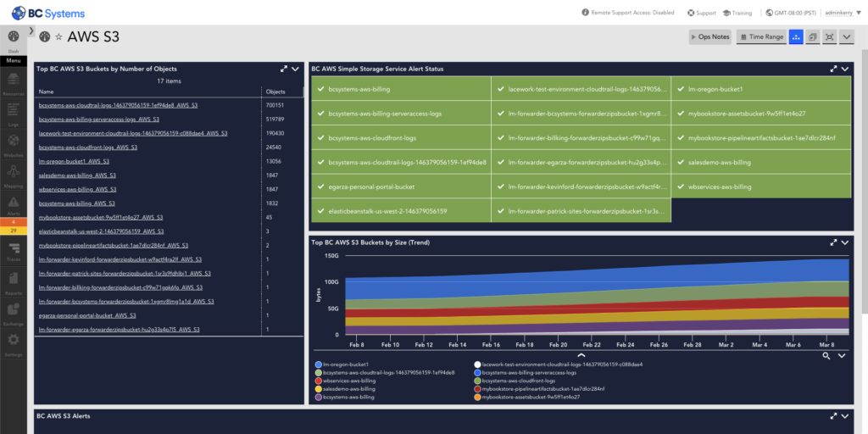Toggle lacework-test-environment white legend series

(x=558, y=364)
